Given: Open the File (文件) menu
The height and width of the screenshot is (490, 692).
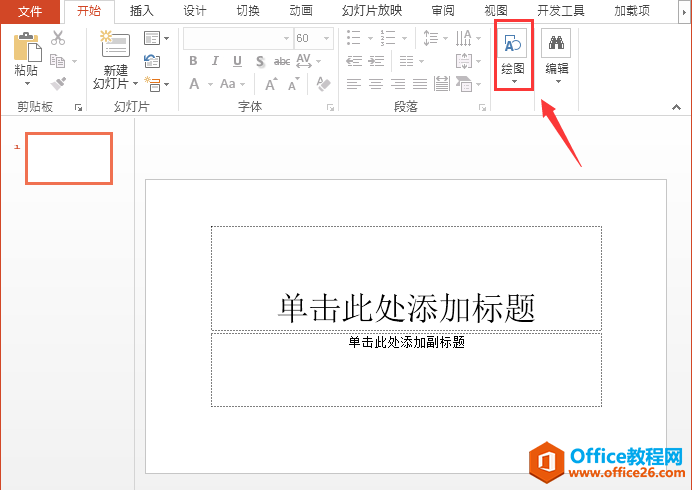Looking at the screenshot, I should 31,11.
